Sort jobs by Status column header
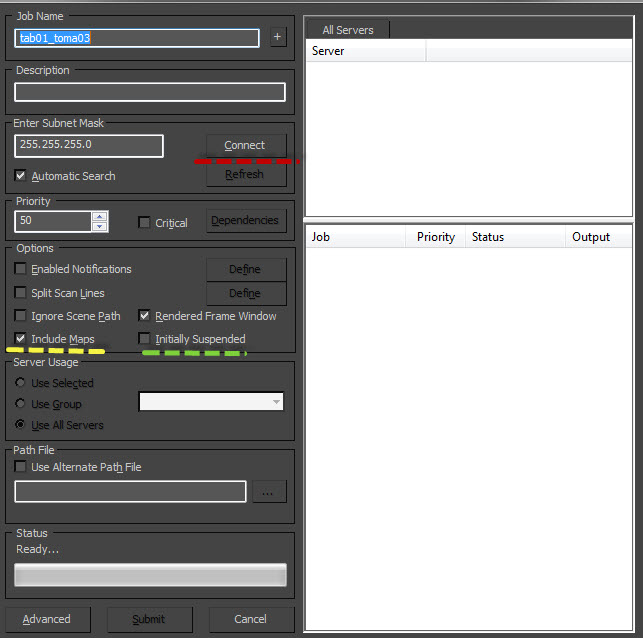This screenshot has height=638, width=643. pyautogui.click(x=515, y=237)
